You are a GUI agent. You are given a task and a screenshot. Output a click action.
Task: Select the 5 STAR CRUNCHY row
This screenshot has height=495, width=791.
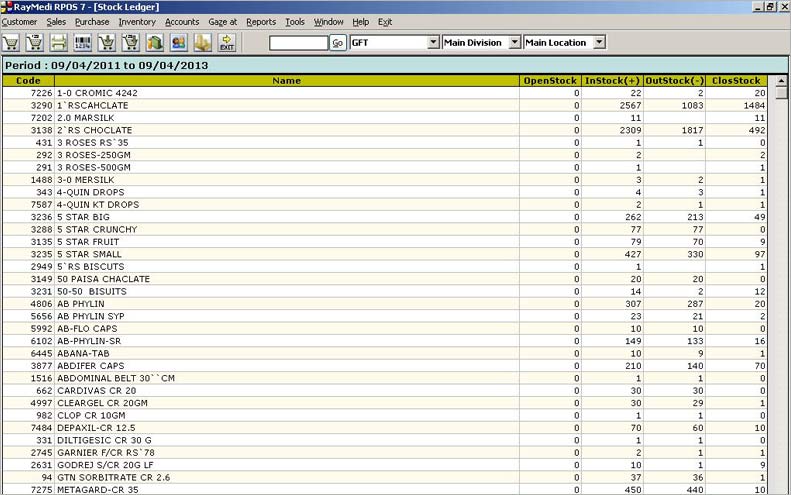385,229
